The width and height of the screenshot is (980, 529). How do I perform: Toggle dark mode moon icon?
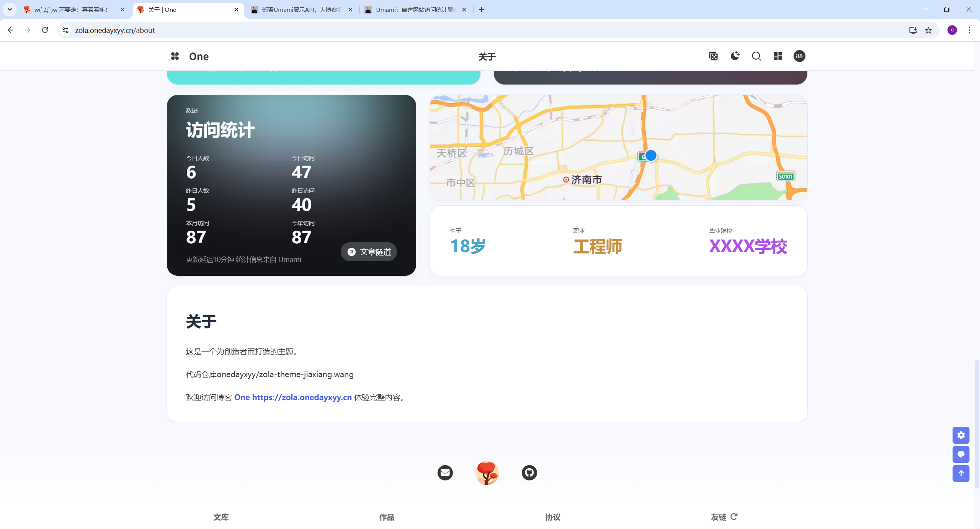(735, 56)
